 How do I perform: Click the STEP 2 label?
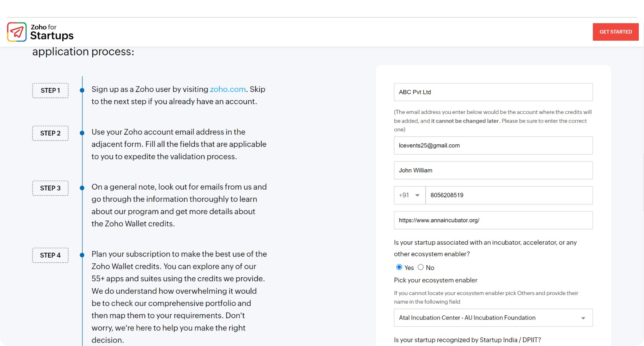point(50,133)
